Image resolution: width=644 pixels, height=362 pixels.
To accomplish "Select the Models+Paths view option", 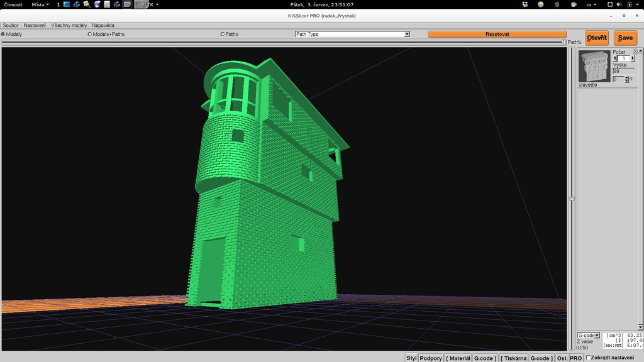I will (x=90, y=34).
